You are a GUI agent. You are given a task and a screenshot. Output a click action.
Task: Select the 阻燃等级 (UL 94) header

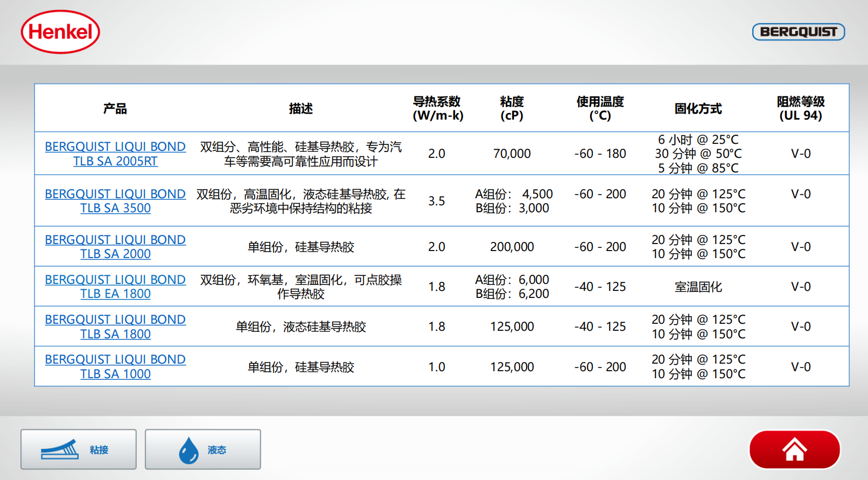800,108
